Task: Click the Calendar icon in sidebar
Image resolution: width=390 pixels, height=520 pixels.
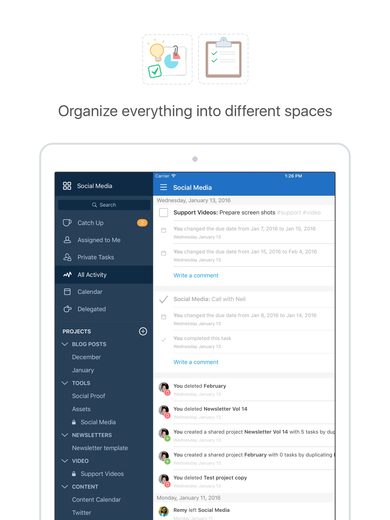Action: pyautogui.click(x=67, y=292)
